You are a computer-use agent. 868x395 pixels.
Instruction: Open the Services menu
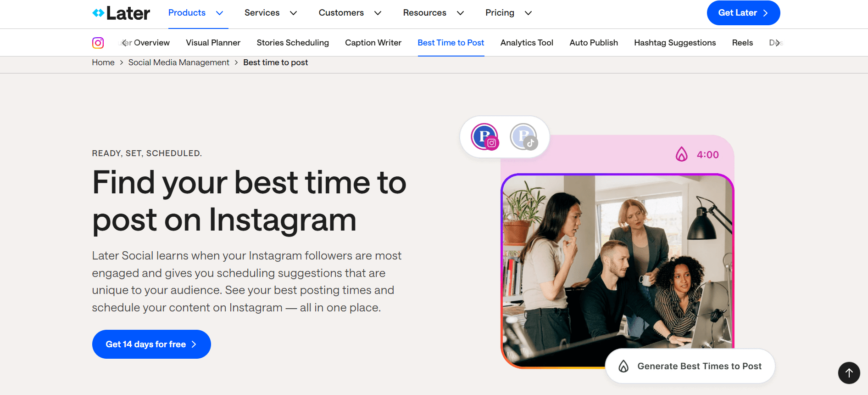pos(262,13)
